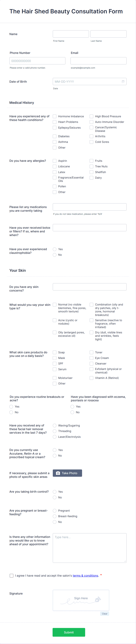Tick the Tree Nuts allergy checkbox
Screen dimensions: 136x644
91,166
